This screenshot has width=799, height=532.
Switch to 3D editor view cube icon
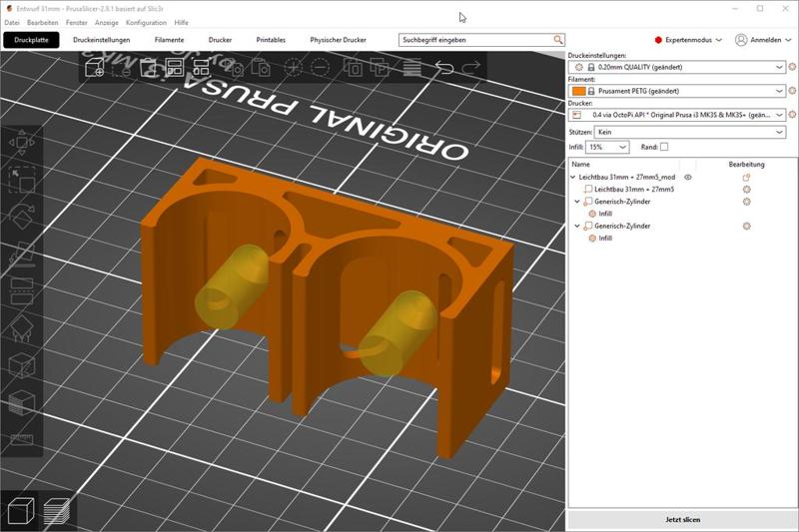[x=20, y=511]
